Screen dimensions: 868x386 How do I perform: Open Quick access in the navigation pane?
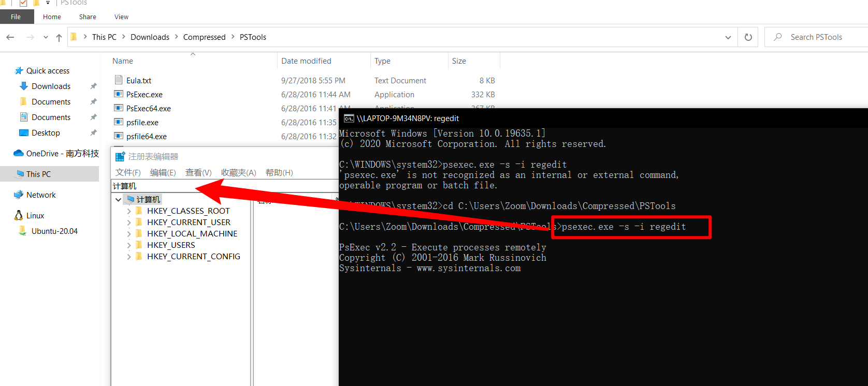coord(48,71)
